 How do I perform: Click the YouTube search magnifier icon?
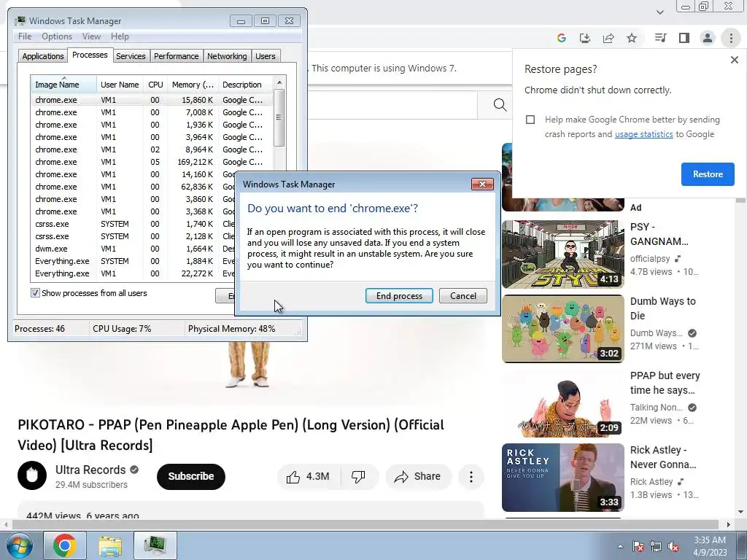tap(500, 105)
